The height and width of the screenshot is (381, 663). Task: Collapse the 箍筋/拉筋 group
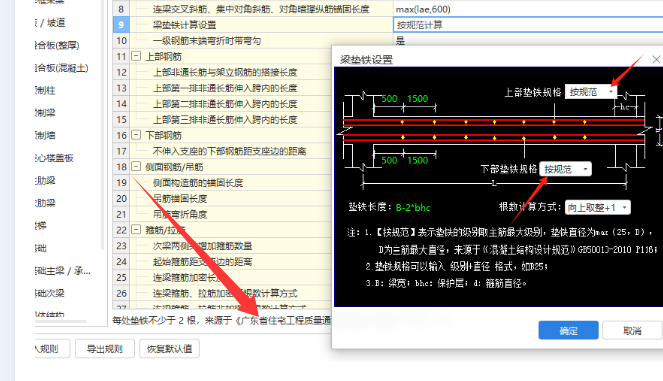coord(136,230)
